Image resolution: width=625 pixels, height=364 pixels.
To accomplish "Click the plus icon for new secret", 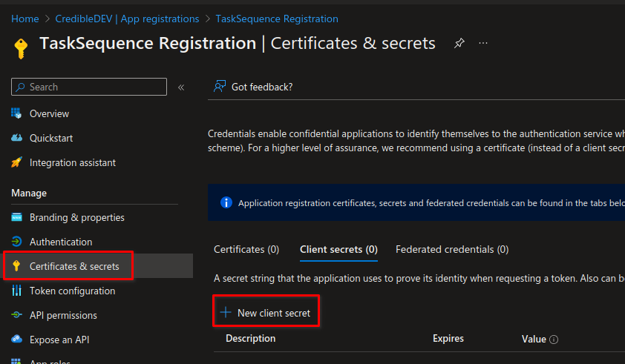I will [226, 312].
